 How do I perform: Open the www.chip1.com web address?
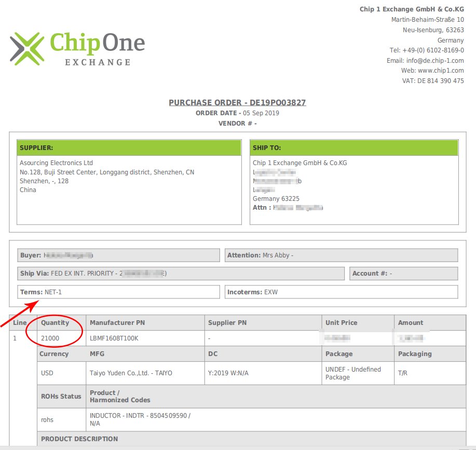point(441,71)
